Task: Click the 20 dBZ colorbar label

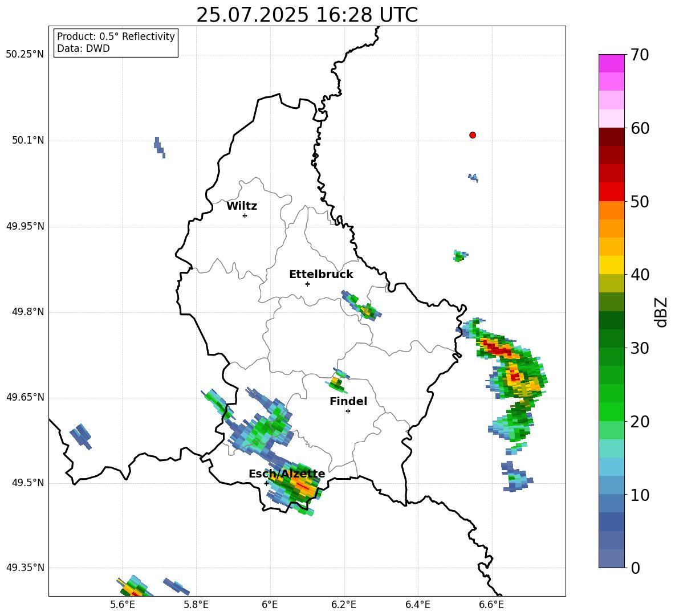Action: pyautogui.click(x=639, y=422)
